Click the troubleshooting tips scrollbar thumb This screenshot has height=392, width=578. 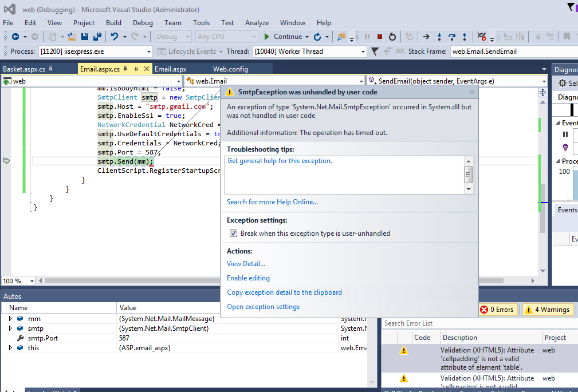(469, 175)
